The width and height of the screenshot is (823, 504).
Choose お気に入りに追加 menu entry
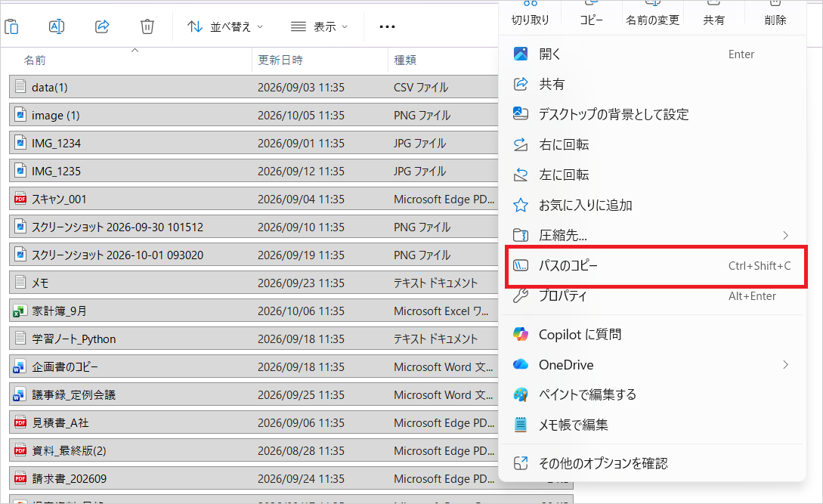click(652, 206)
